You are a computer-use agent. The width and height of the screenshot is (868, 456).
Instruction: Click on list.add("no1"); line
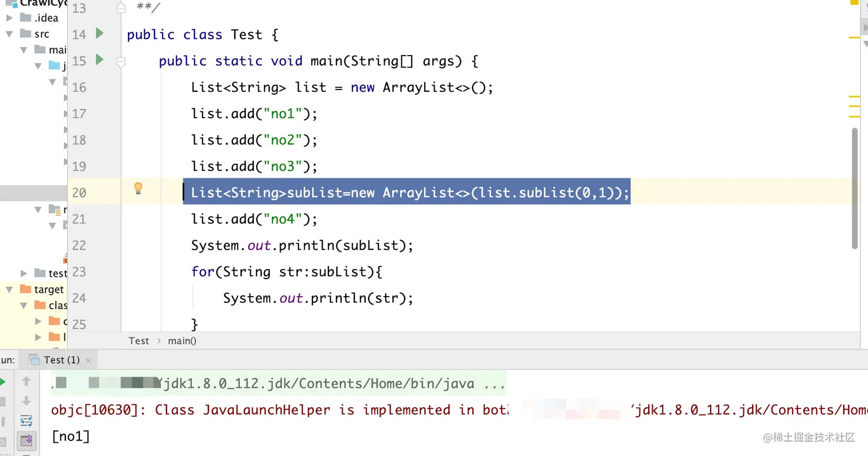click(254, 114)
